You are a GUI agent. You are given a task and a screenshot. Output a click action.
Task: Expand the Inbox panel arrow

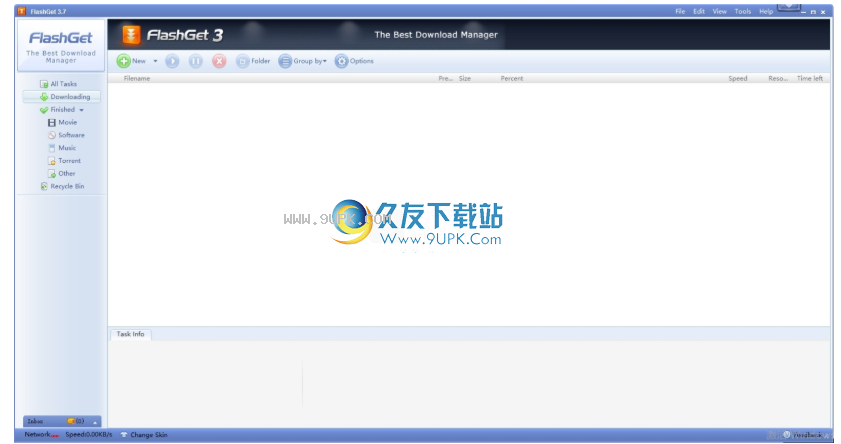tap(95, 422)
